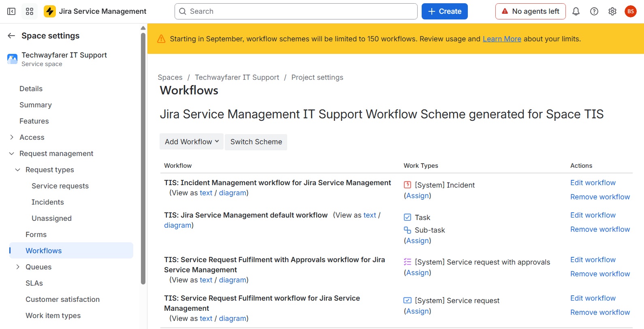Click the sidebar vertical scrollbar
644x329 pixels.
pyautogui.click(x=143, y=159)
